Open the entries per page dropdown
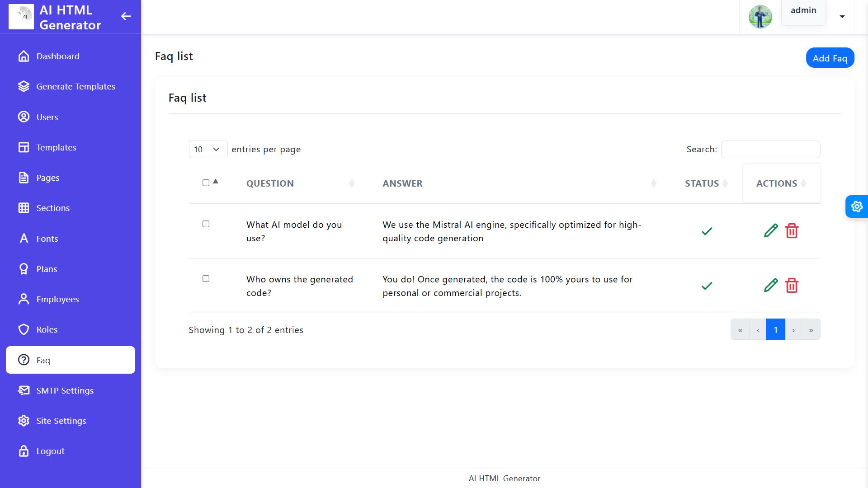This screenshot has height=488, width=868. pos(208,150)
